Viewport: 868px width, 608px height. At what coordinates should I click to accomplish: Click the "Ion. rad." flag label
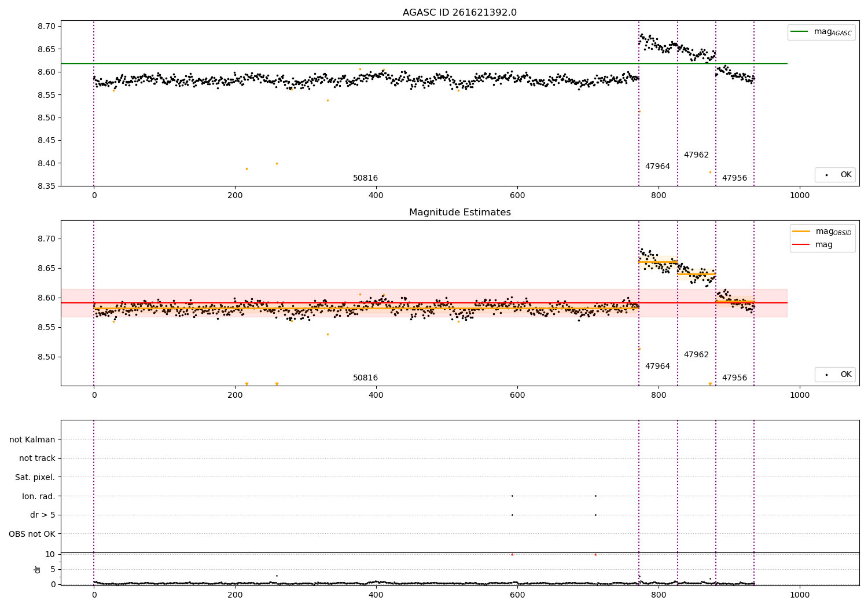click(39, 496)
